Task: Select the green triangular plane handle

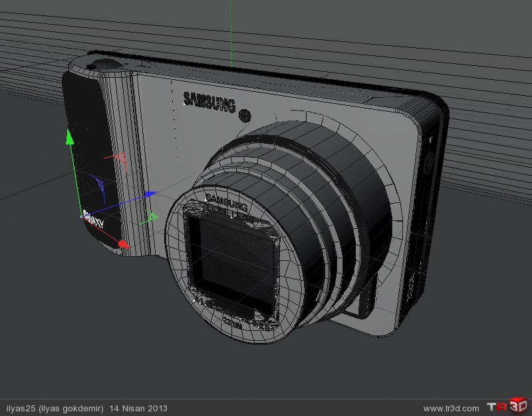Action: 152,215
